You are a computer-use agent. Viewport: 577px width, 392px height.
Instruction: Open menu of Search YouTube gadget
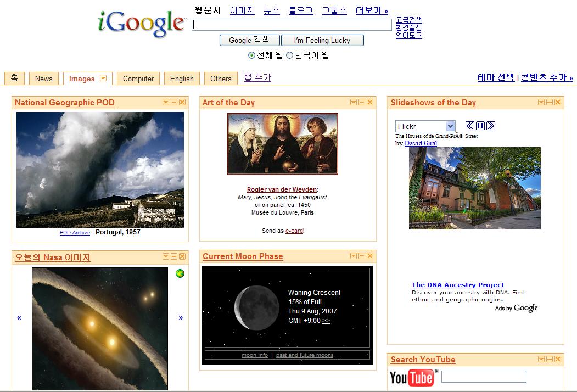[x=541, y=359]
